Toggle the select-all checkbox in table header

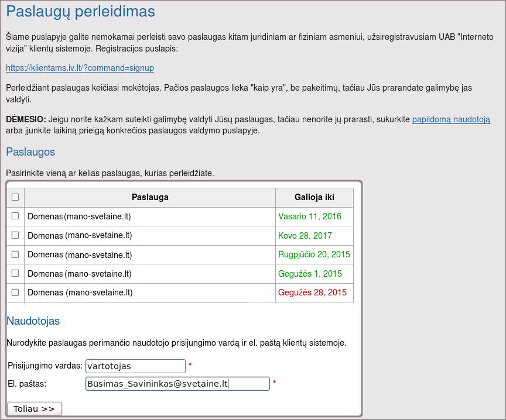click(15, 197)
